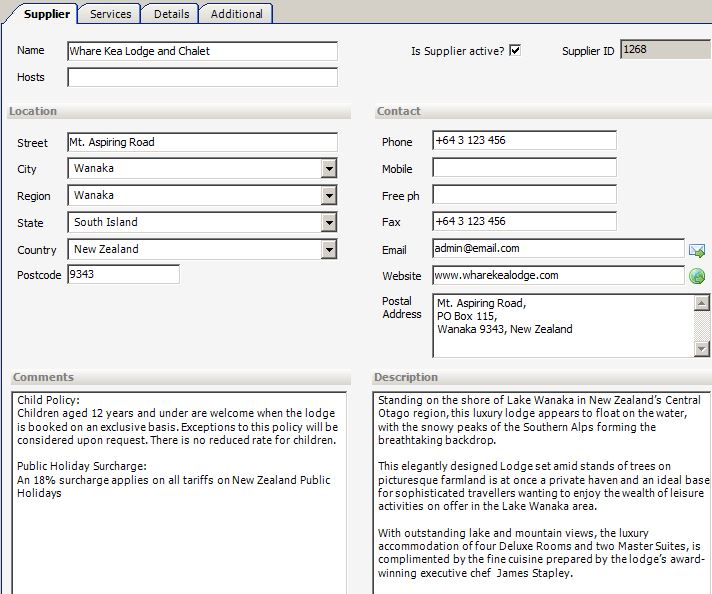Expand the Country dropdown list
Screen dimensions: 712x594
(329, 250)
